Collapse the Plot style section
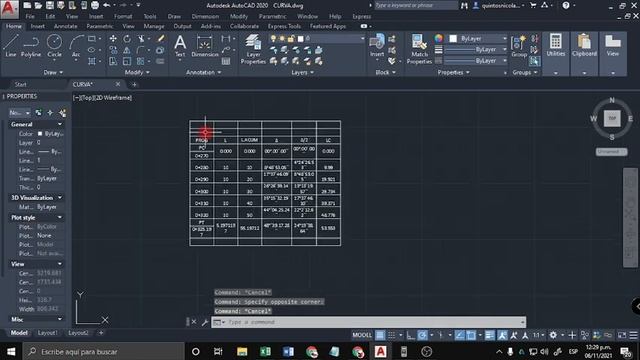Image resolution: width=640 pixels, height=360 pixels. [x=60, y=218]
